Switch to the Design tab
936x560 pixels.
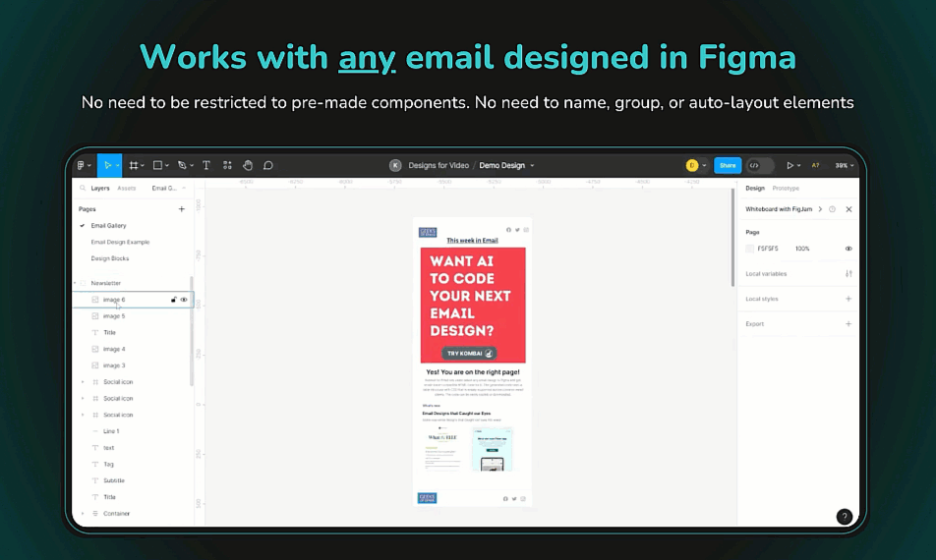pos(754,188)
